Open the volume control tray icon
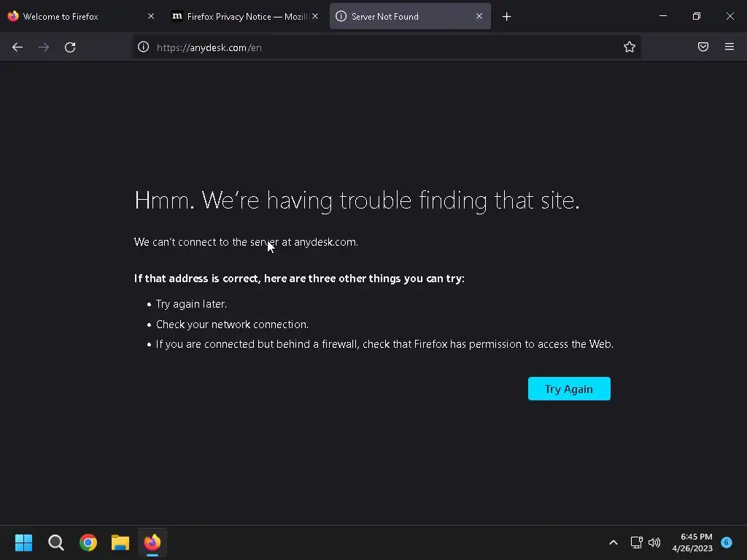The image size is (747, 560). click(x=654, y=542)
